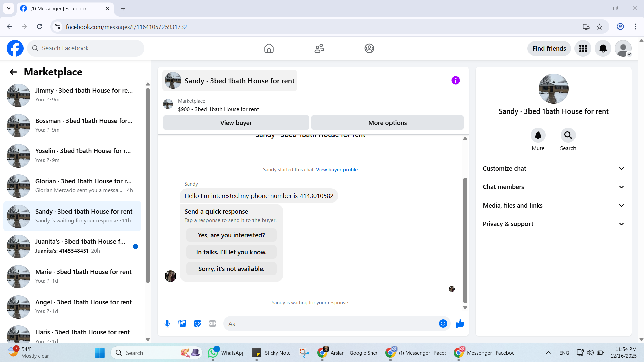Screen dimensions: 644x362
Task: Go to the Home feed icon
Action: [269, 48]
